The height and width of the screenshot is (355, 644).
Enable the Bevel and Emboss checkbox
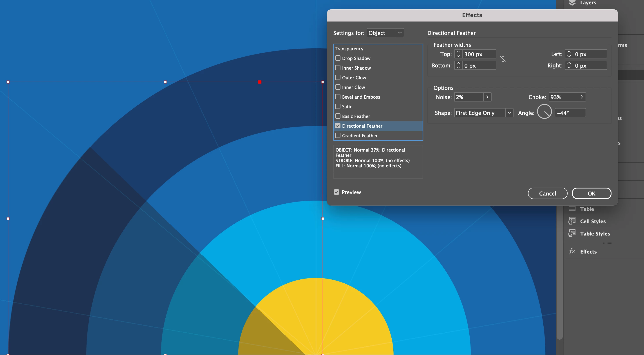(338, 97)
